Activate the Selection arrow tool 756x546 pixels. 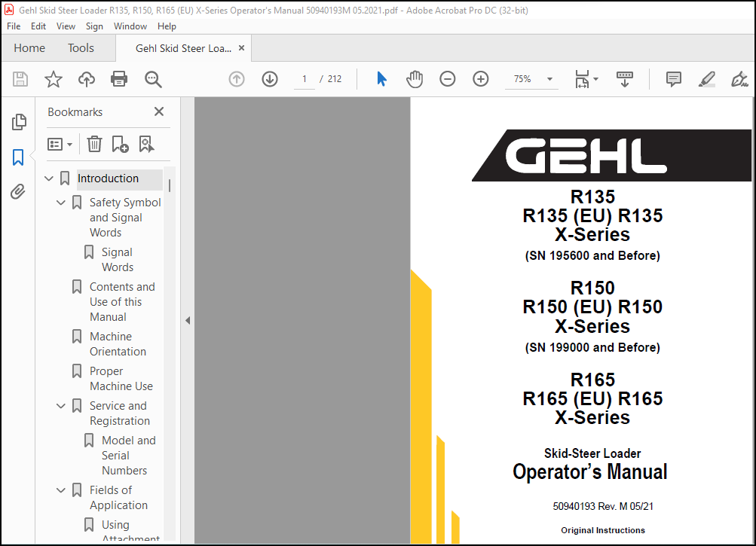(x=381, y=79)
